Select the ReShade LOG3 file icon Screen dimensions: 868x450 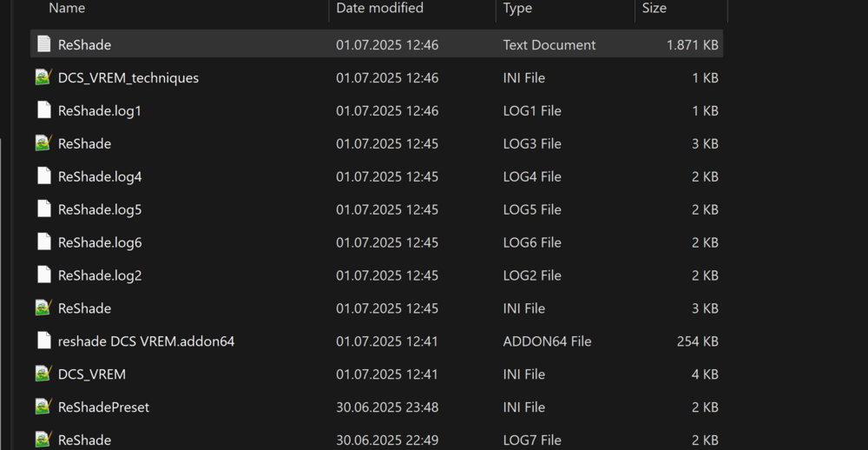point(43,143)
